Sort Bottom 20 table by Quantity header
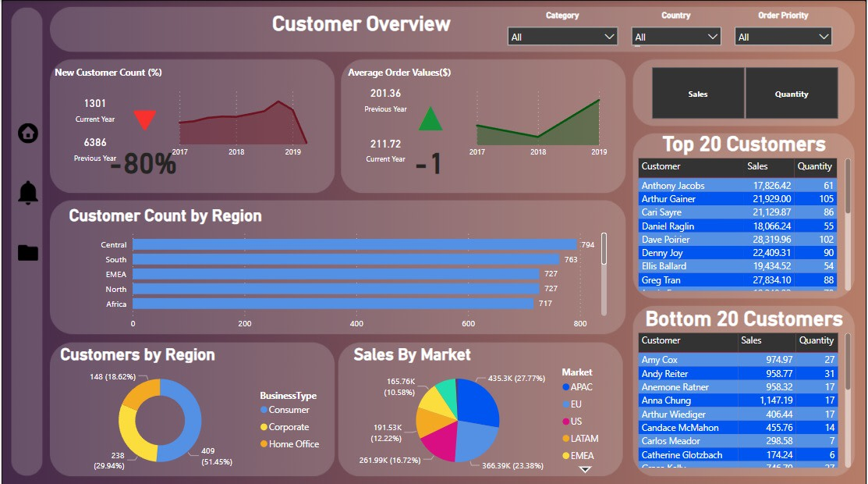The width and height of the screenshot is (868, 484). pyautogui.click(x=816, y=340)
